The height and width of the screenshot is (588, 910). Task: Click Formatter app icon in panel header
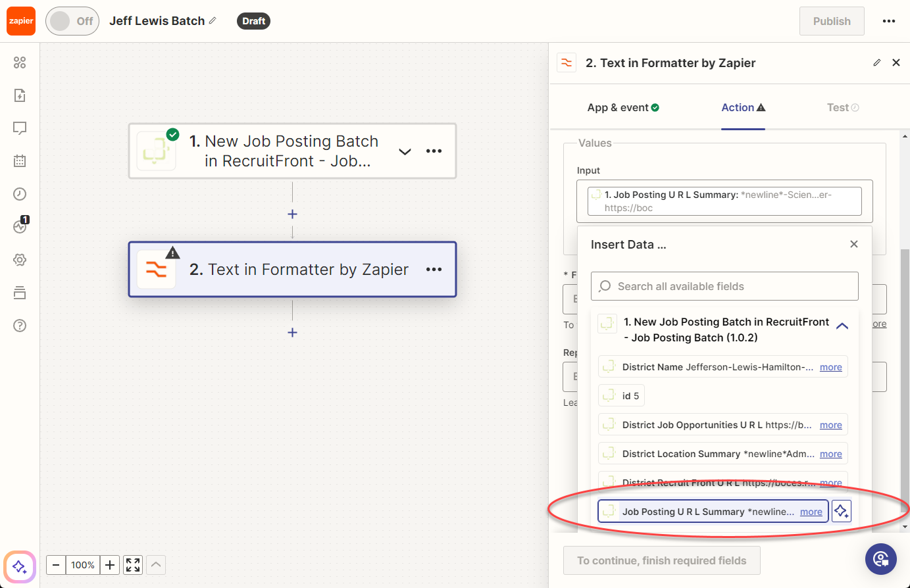pyautogui.click(x=567, y=62)
